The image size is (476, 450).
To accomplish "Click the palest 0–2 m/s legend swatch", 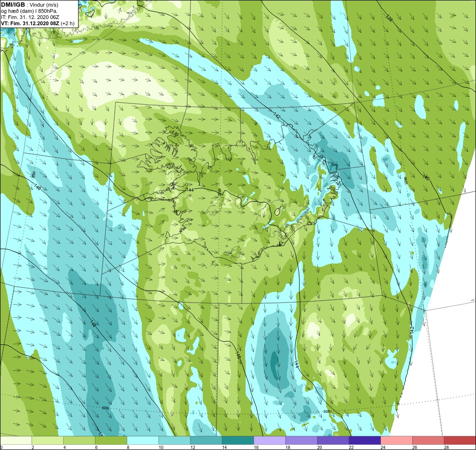I will coord(16,440).
